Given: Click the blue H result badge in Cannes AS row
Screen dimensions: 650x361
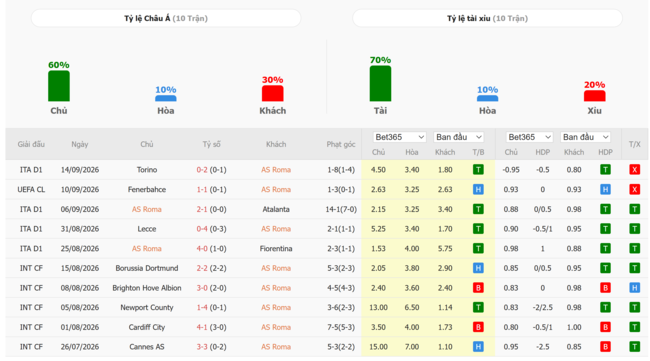Looking at the screenshot, I should [x=478, y=347].
